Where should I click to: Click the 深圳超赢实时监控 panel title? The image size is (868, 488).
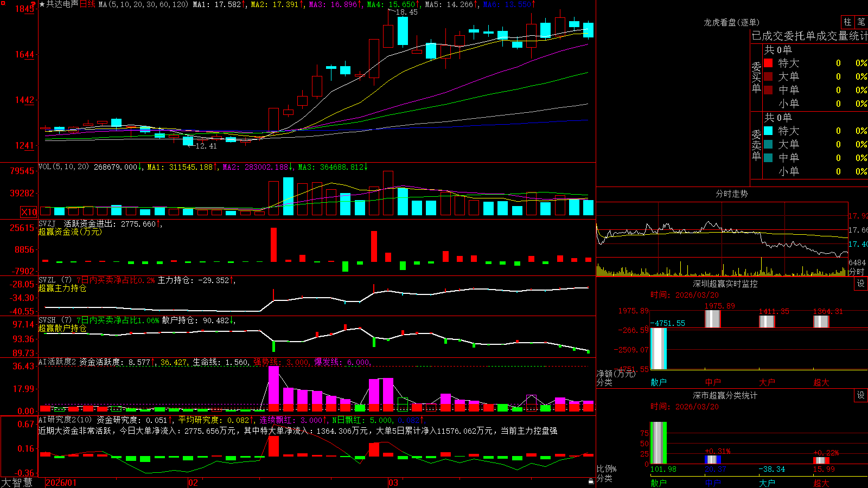[725, 284]
